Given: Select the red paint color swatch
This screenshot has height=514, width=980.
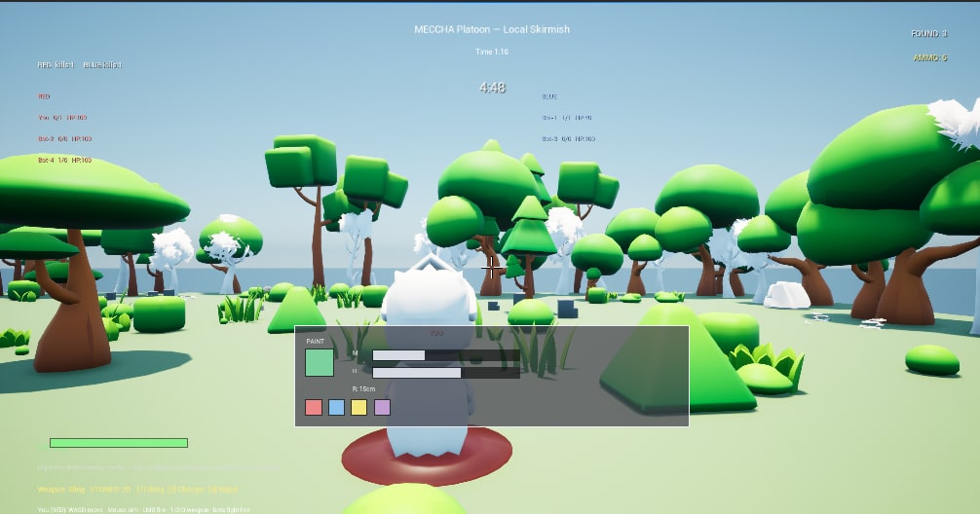Looking at the screenshot, I should (x=313, y=407).
